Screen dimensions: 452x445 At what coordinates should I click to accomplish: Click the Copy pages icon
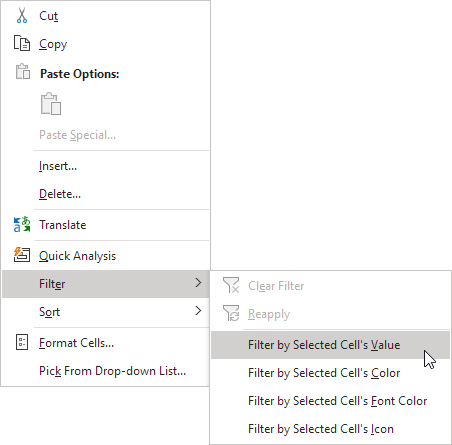click(22, 43)
